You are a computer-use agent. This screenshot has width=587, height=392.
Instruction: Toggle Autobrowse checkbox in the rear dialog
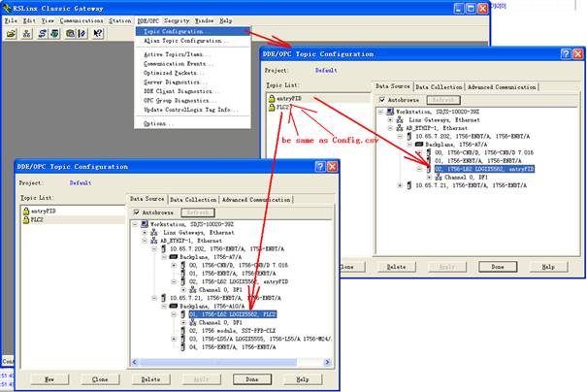[380, 99]
